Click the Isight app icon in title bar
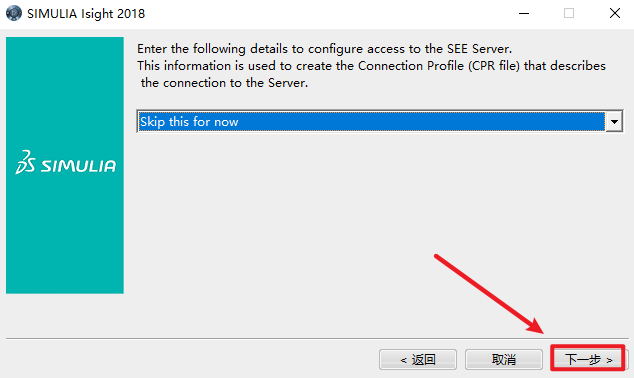The width and height of the screenshot is (634, 378). [14, 13]
